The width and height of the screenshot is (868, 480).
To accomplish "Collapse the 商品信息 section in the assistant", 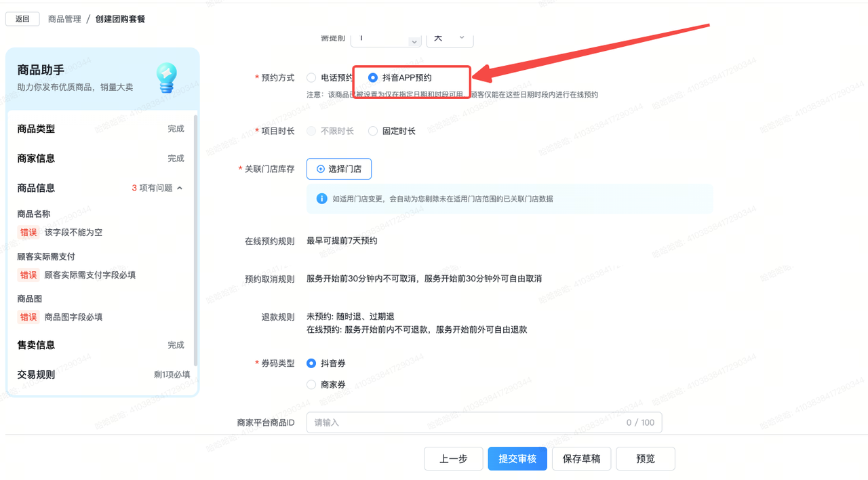I will (180, 188).
